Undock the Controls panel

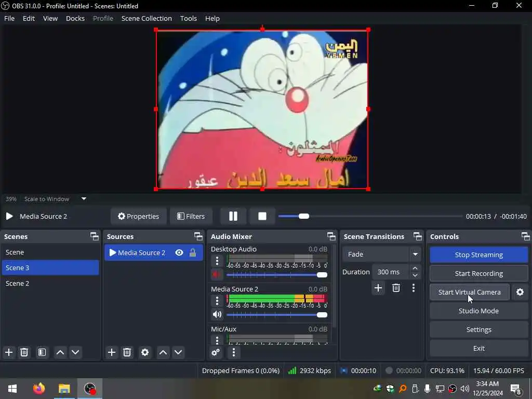(x=526, y=236)
